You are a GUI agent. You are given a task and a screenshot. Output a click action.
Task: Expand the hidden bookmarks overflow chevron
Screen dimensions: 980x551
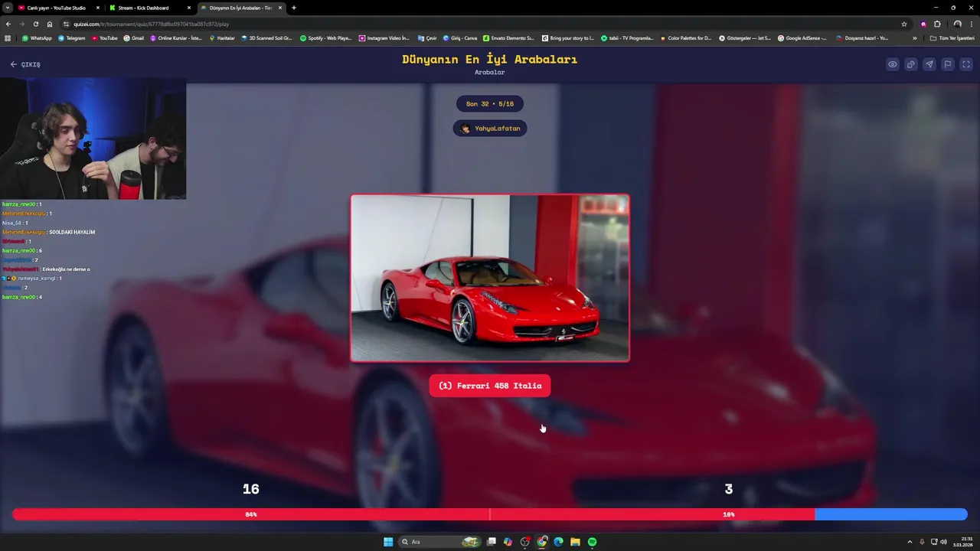(x=914, y=37)
